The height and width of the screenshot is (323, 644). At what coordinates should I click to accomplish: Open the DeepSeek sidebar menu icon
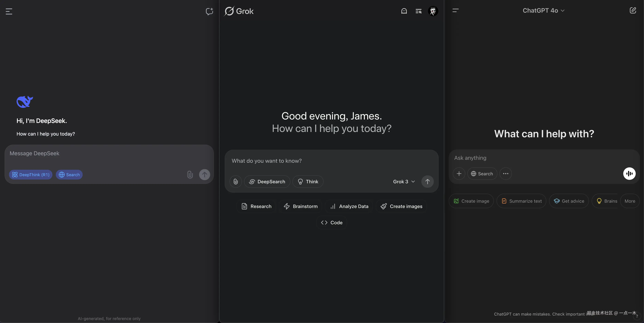point(9,11)
